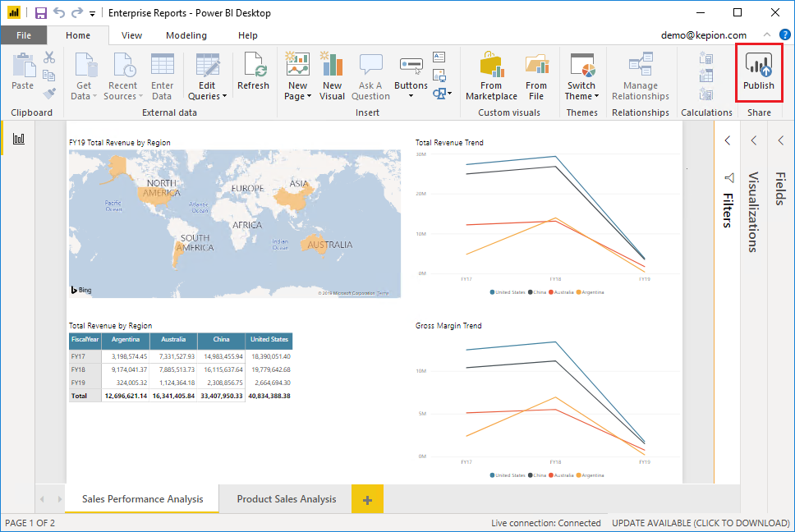Open the Help ribbon tab
The width and height of the screenshot is (795, 532).
click(x=248, y=35)
